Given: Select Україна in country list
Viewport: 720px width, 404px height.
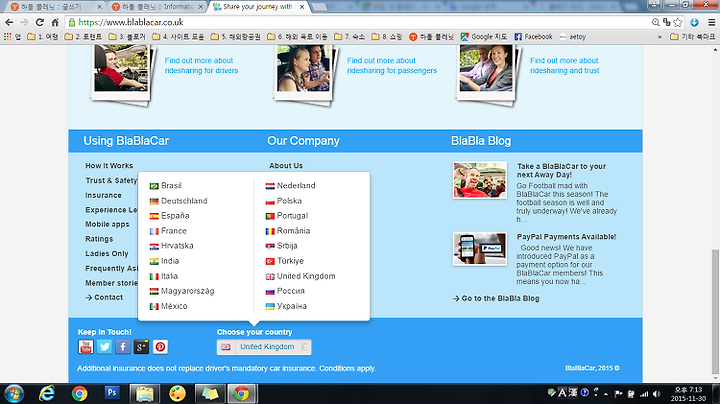Looking at the screenshot, I should 286,306.
